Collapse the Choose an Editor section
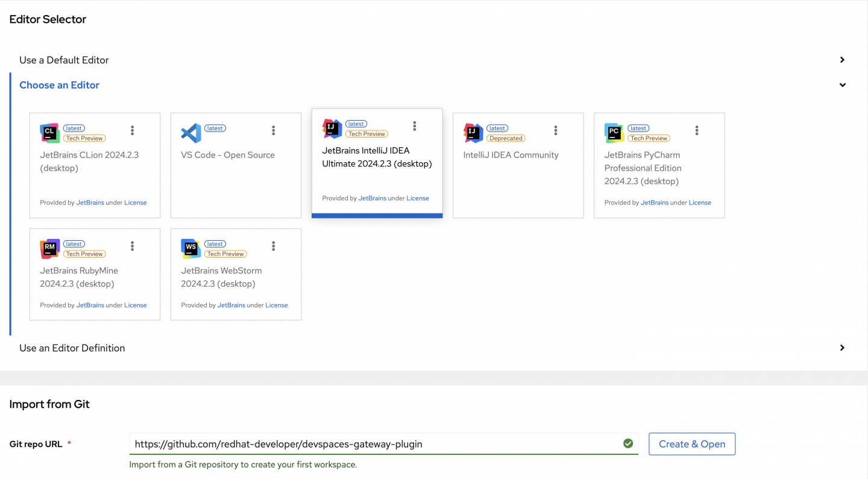 tap(842, 85)
